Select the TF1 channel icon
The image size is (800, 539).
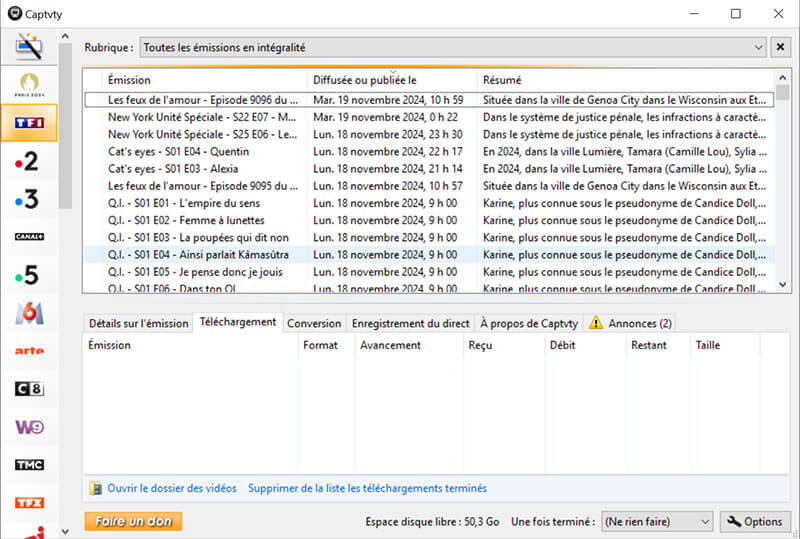coord(29,122)
